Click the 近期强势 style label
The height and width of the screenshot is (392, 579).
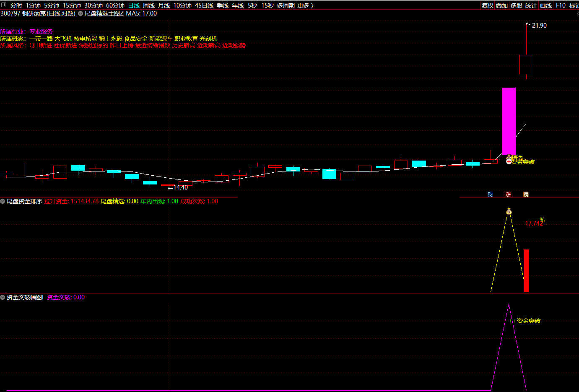234,45
